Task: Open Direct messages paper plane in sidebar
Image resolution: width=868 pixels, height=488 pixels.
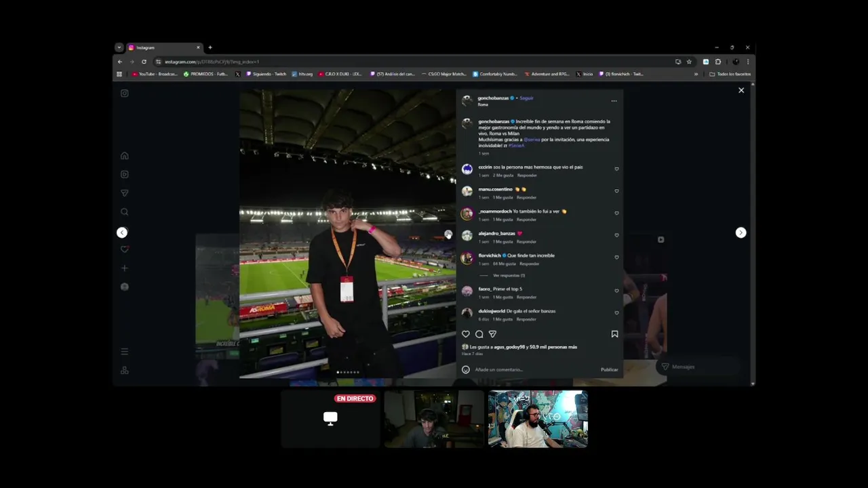Action: pyautogui.click(x=124, y=193)
